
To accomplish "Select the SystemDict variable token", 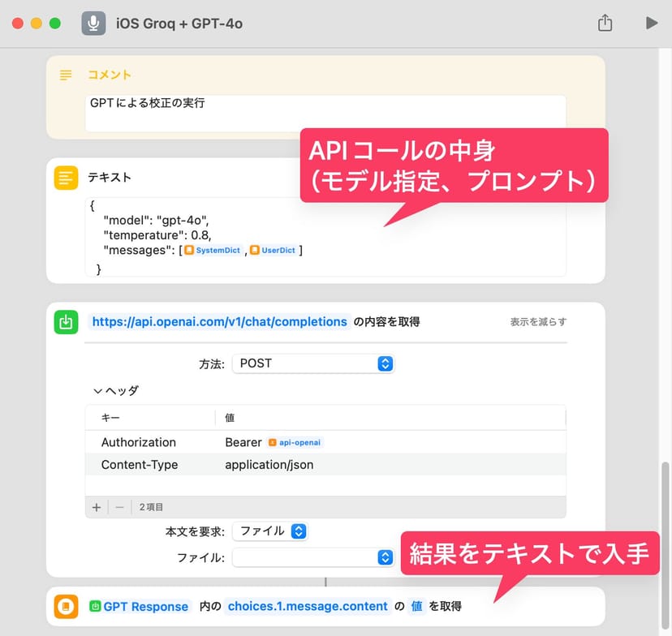I will [x=213, y=251].
